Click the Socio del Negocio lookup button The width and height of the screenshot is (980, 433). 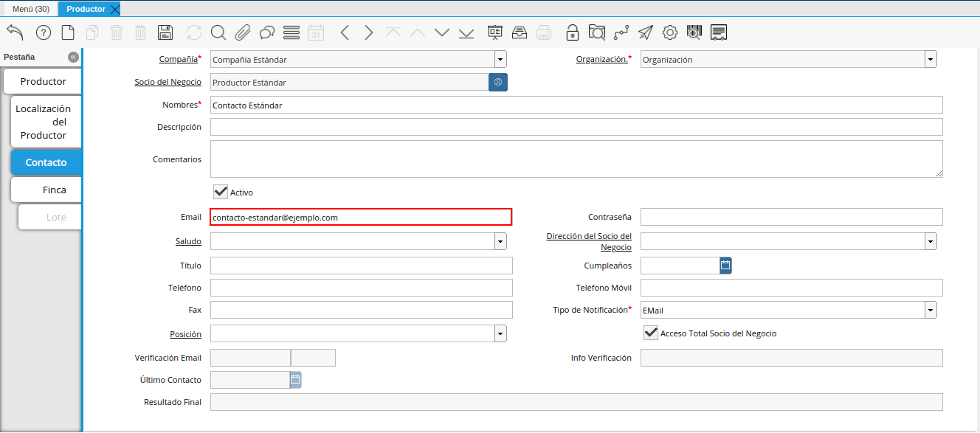(498, 82)
